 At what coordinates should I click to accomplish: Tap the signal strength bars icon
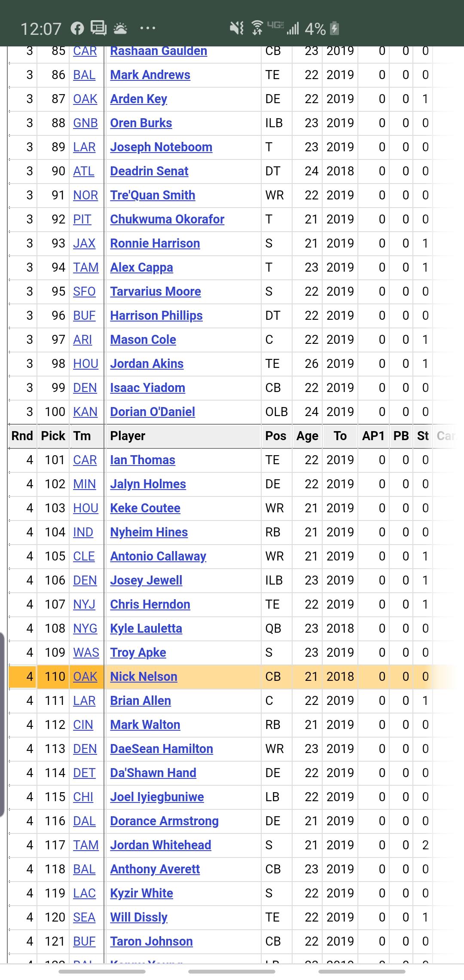pyautogui.click(x=293, y=28)
